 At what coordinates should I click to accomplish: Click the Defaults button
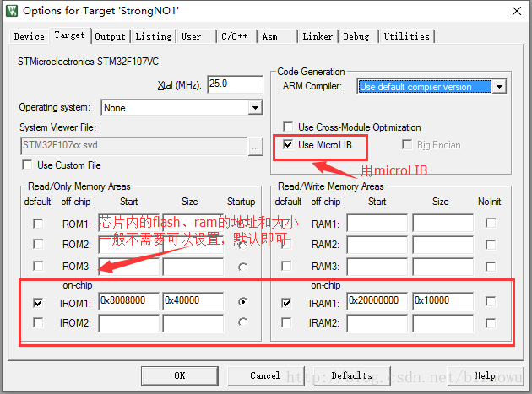click(x=352, y=375)
